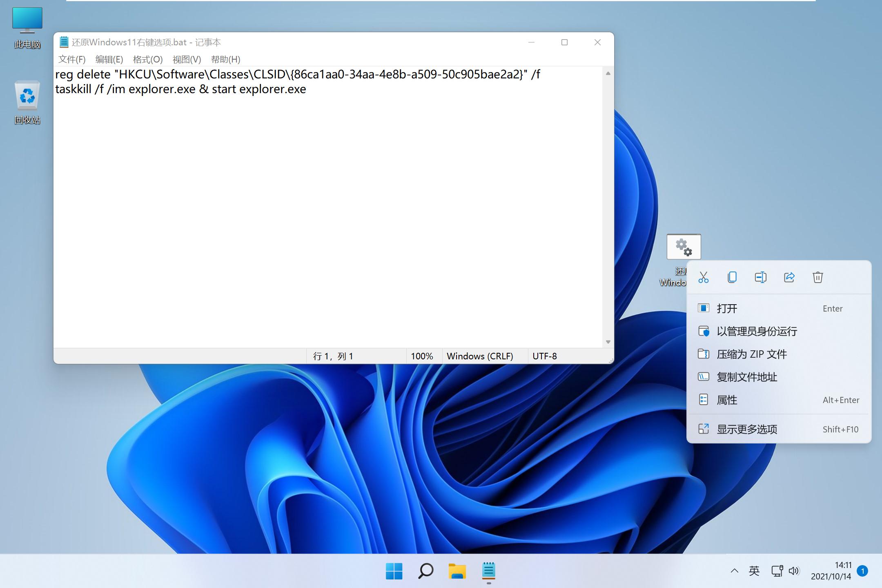882x588 pixels.
Task: Open Windows Search from the taskbar
Action: pyautogui.click(x=425, y=571)
